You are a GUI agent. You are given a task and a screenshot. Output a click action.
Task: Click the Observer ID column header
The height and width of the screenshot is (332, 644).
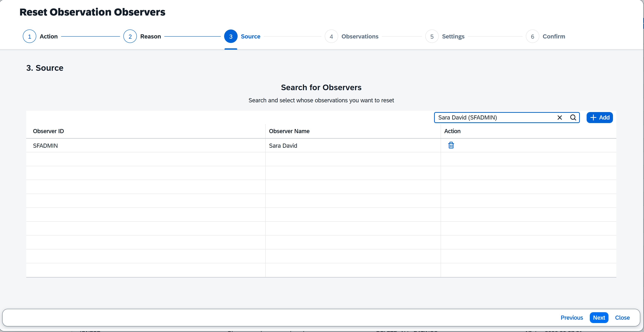tap(48, 131)
